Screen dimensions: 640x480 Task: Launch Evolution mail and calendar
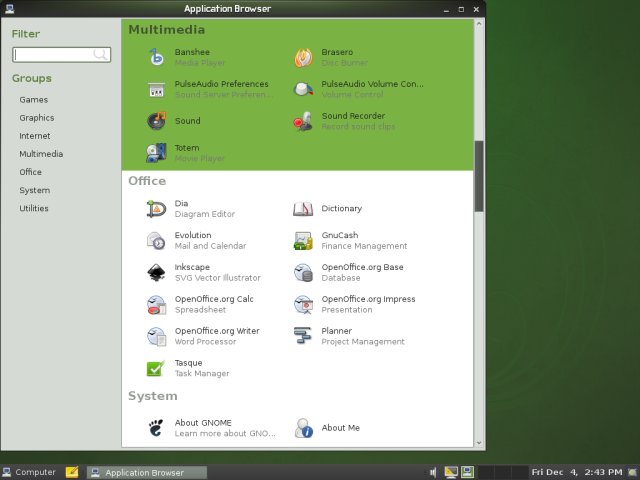click(156, 241)
